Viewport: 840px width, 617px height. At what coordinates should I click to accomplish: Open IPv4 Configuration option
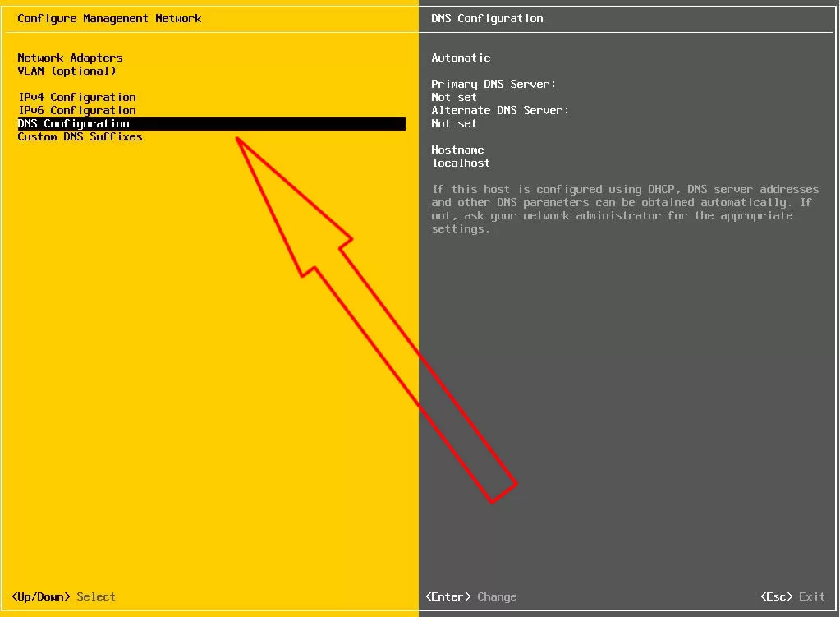[76, 97]
